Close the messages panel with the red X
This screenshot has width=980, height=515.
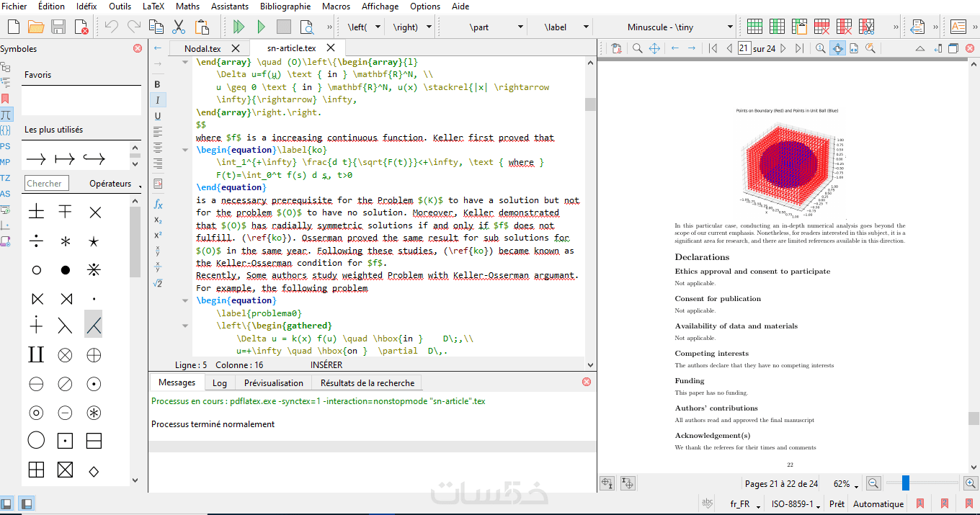pyautogui.click(x=587, y=382)
